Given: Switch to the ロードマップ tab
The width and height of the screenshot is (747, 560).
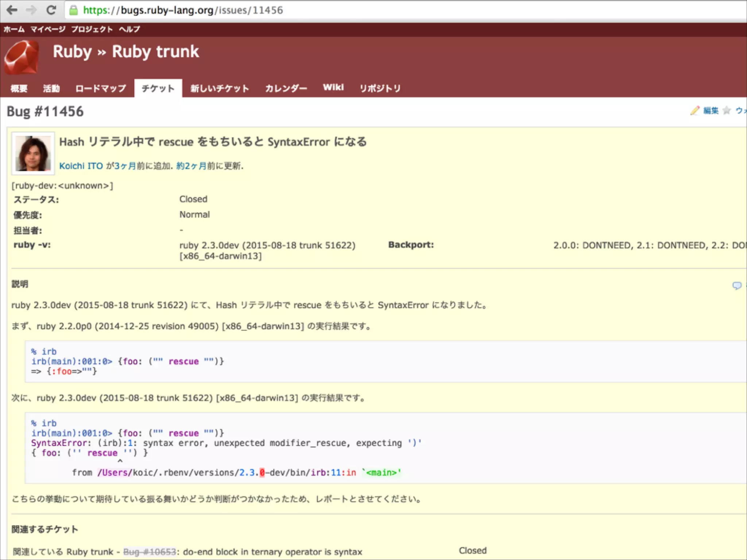Looking at the screenshot, I should click(101, 88).
